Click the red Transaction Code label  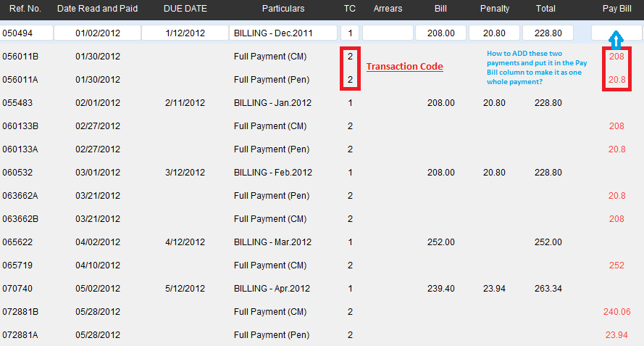point(404,67)
